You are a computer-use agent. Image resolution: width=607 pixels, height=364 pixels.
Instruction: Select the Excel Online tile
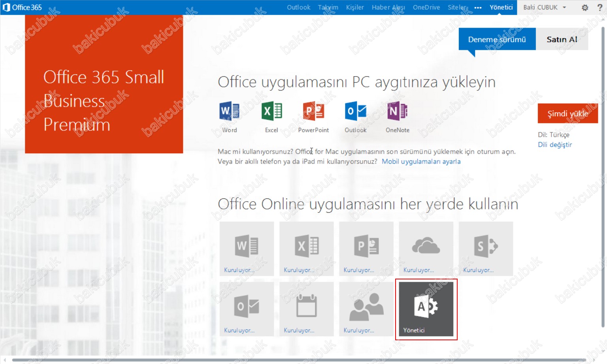coord(306,249)
